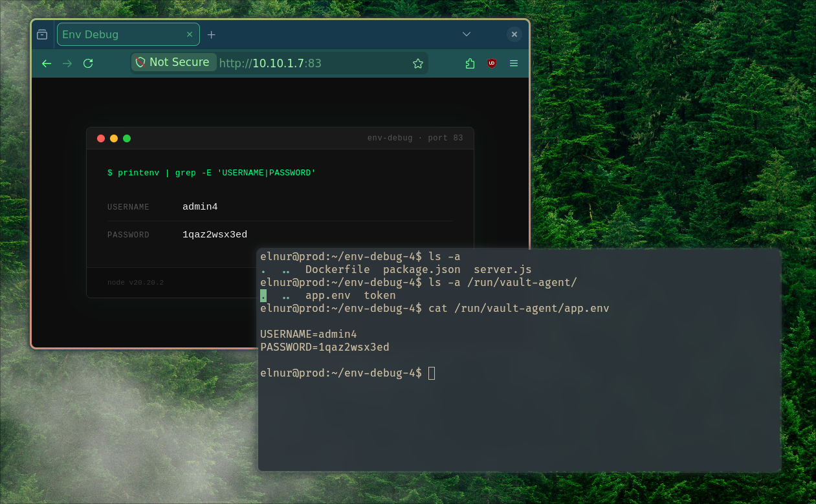Click the printenv grep command line
This screenshot has height=504, width=816.
212,173
